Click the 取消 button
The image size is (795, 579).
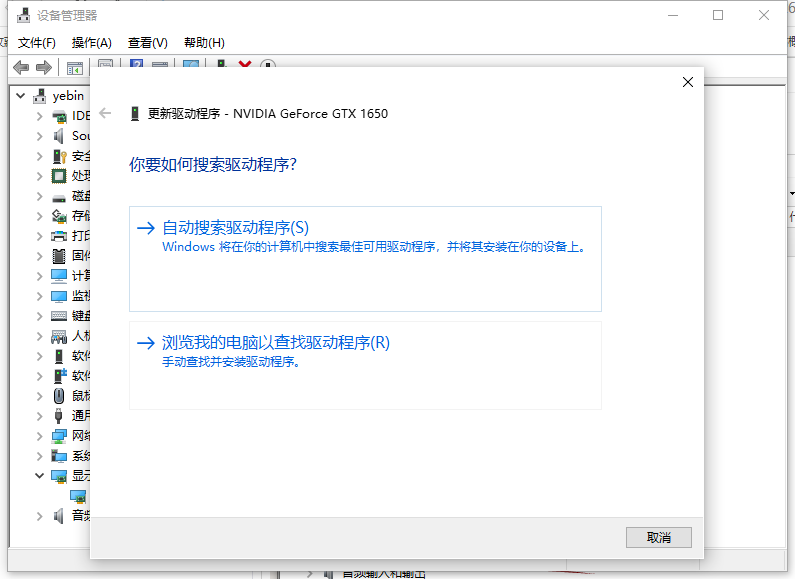point(659,537)
